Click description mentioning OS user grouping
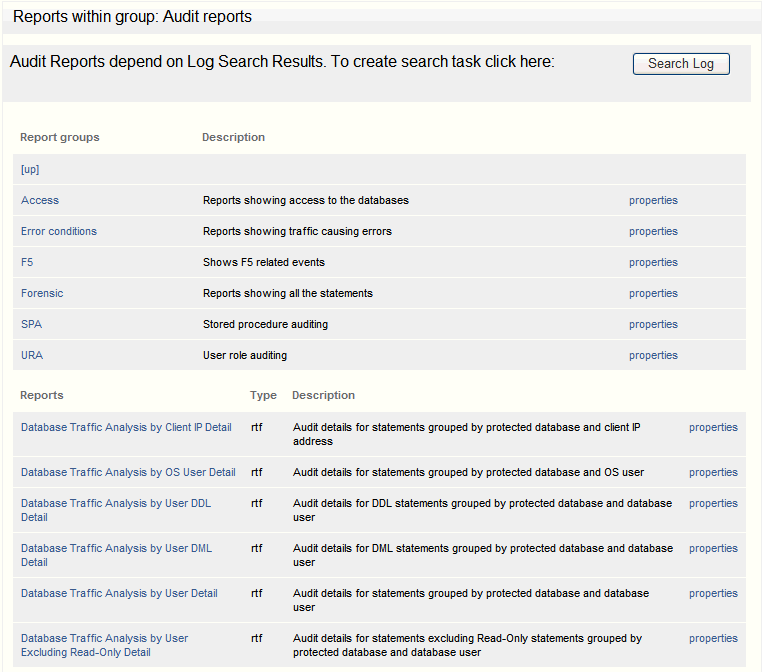This screenshot has width=762, height=672. pos(468,472)
